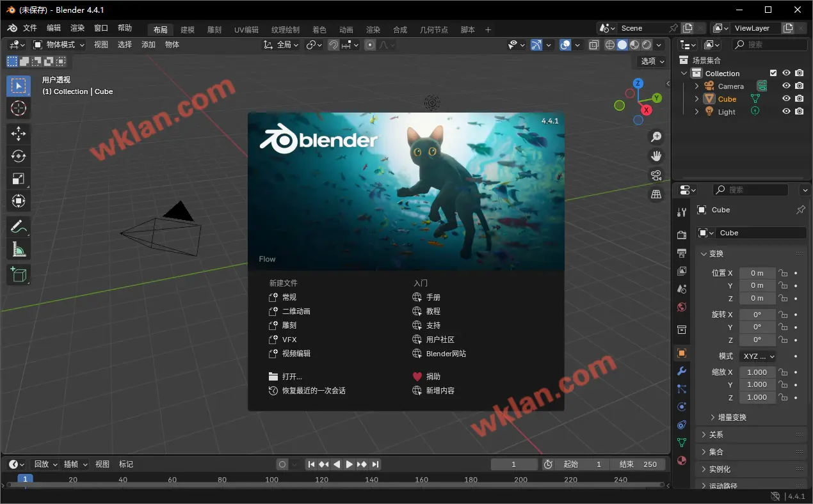Screen dimensions: 813x504
Task: Select the Transform tool
Action: (x=19, y=201)
